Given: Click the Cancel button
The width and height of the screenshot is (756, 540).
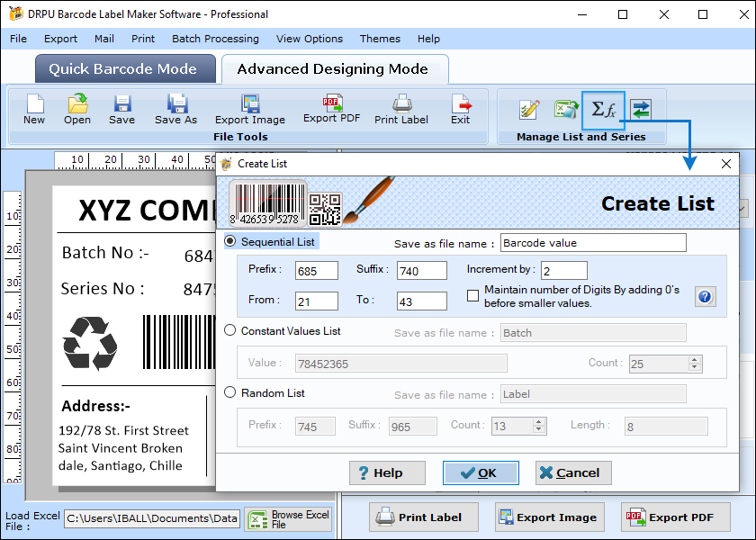Looking at the screenshot, I should pyautogui.click(x=573, y=473).
